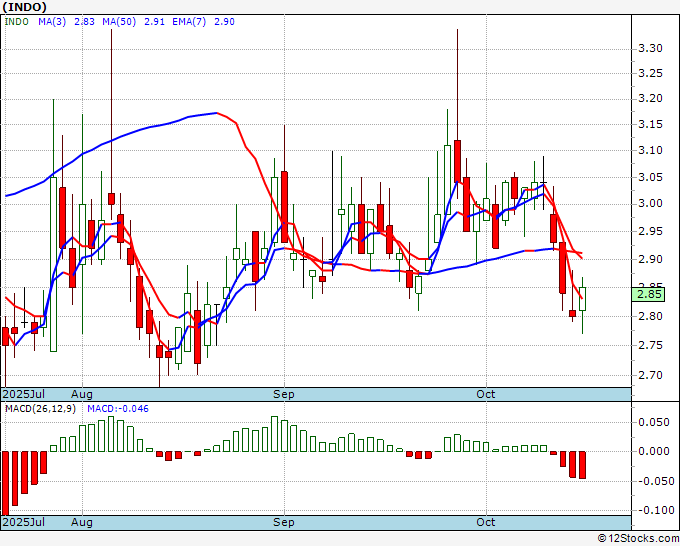Click the 2.95 price axis label
Screen dimensions: 680x546
(x=651, y=231)
